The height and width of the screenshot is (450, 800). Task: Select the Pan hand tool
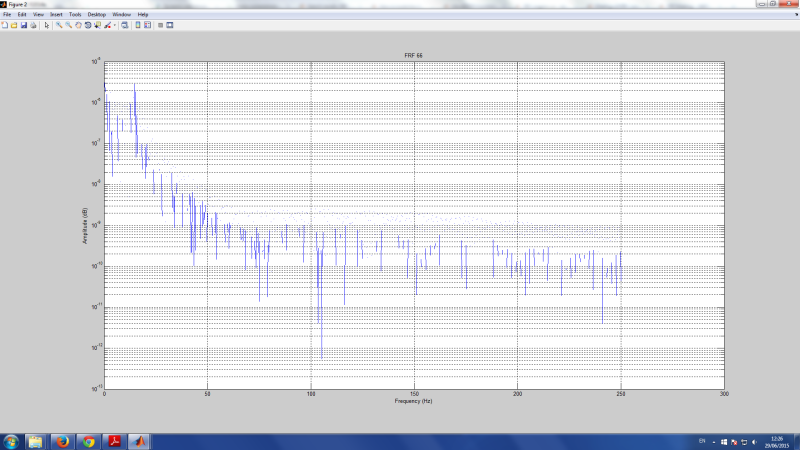click(78, 25)
